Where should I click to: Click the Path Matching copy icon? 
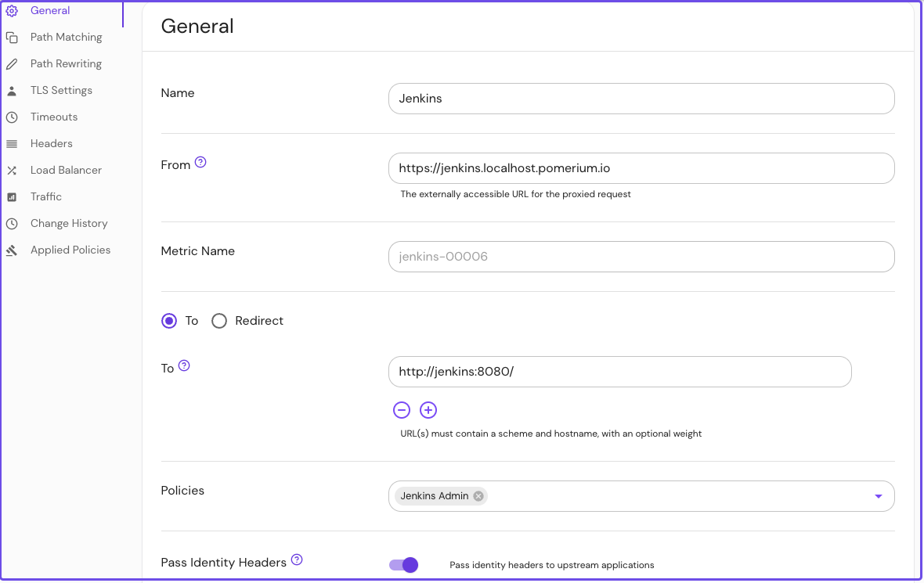12,38
